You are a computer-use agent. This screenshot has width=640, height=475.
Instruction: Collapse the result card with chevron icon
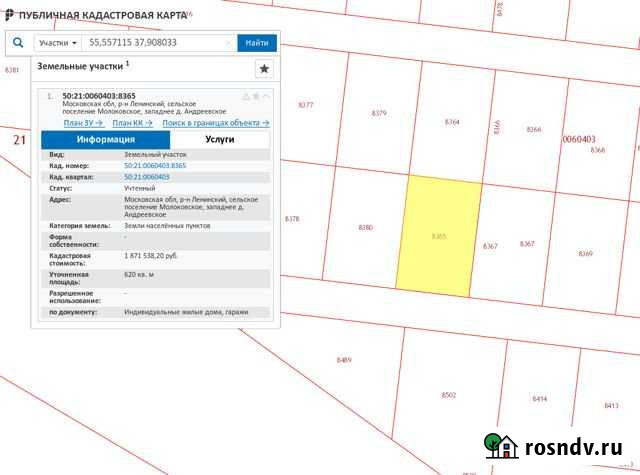tap(266, 96)
